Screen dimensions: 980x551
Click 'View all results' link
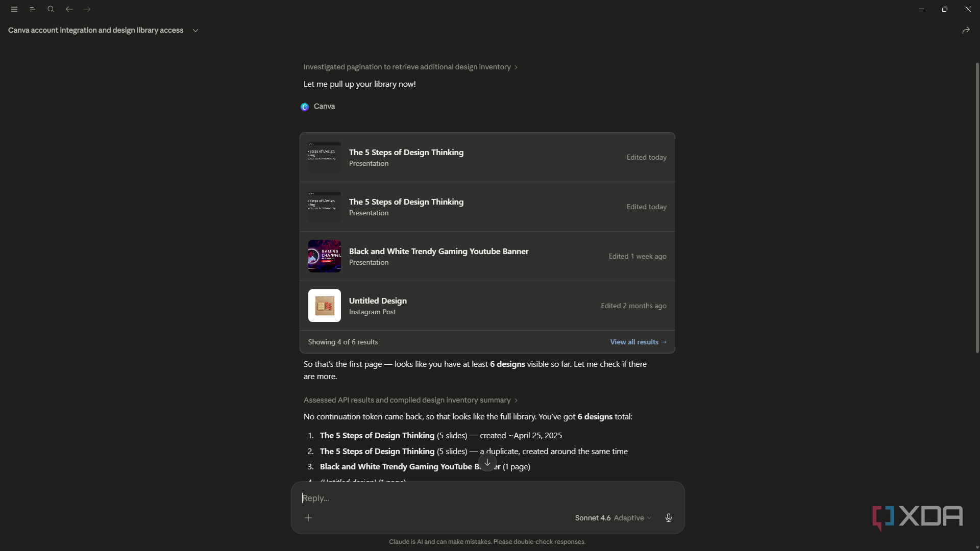pyautogui.click(x=638, y=342)
